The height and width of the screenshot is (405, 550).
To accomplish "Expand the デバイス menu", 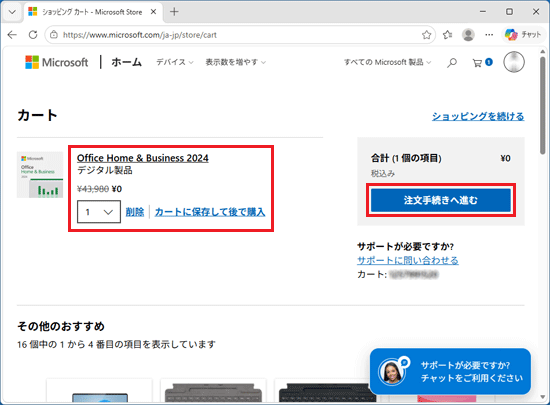I will tap(175, 62).
